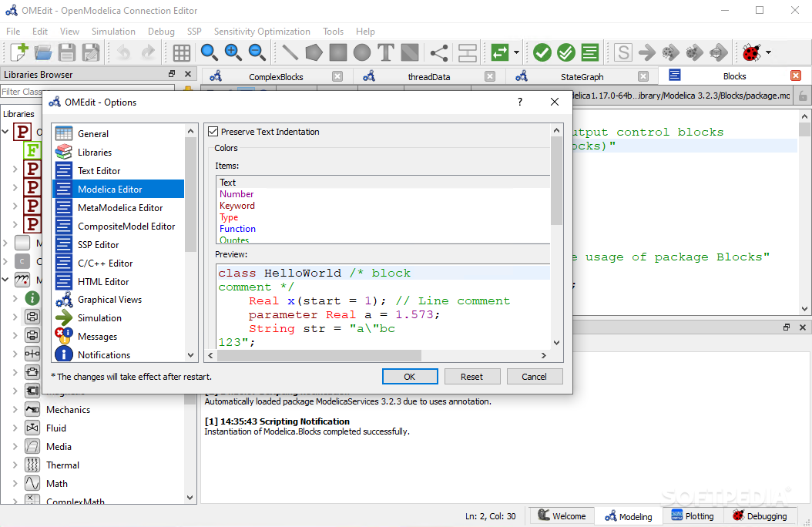Click the transition mode toolbar icon
The height and width of the screenshot is (527, 812).
click(468, 52)
